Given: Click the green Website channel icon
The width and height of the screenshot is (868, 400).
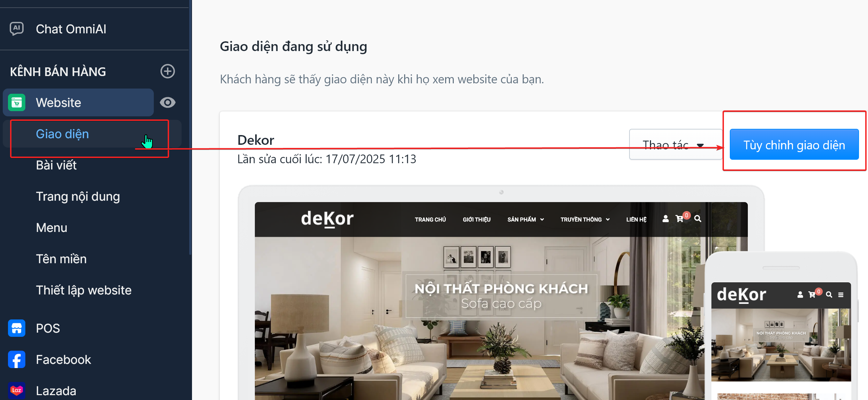Looking at the screenshot, I should [x=17, y=102].
